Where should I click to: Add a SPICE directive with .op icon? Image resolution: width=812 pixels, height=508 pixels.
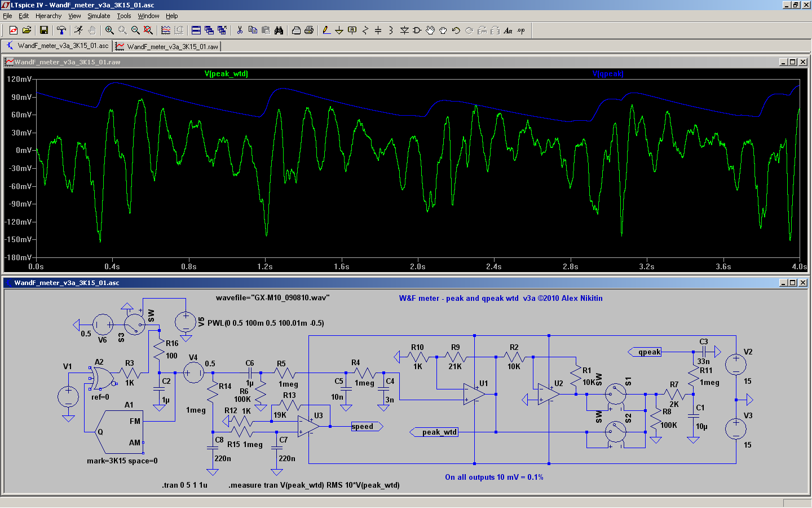[x=522, y=30]
